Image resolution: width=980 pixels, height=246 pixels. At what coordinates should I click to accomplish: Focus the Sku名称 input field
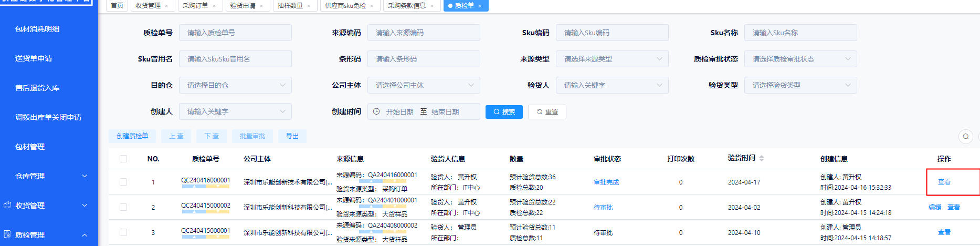800,33
